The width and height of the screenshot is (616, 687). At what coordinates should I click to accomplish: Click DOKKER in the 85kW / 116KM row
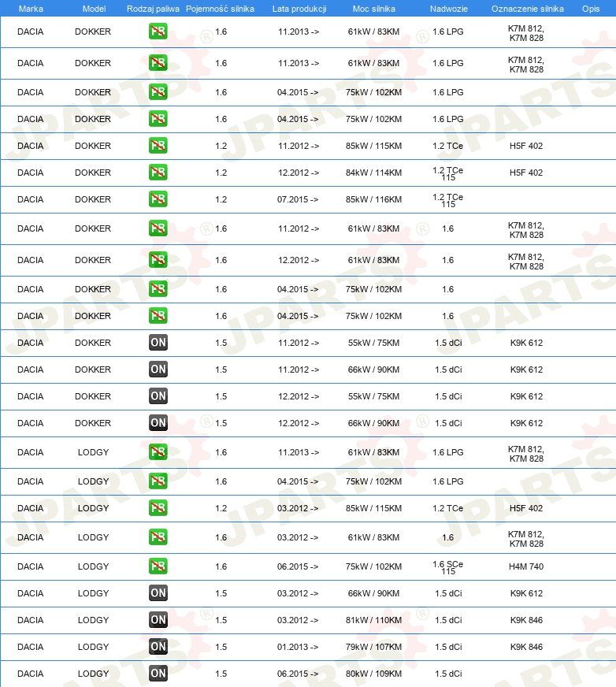pyautogui.click(x=93, y=199)
